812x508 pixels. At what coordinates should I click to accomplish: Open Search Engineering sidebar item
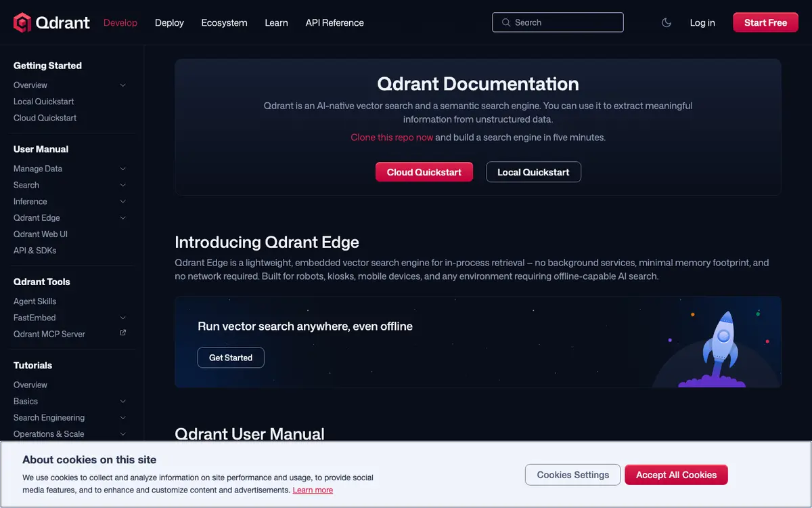[49, 417]
